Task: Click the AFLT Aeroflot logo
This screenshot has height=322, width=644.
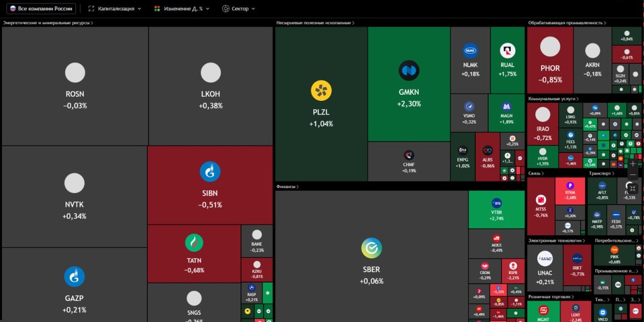Action: pos(602,185)
